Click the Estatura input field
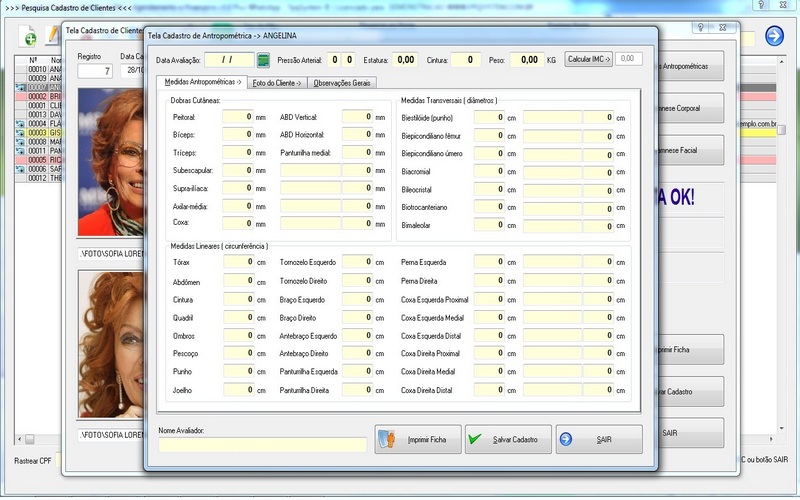 click(x=405, y=60)
